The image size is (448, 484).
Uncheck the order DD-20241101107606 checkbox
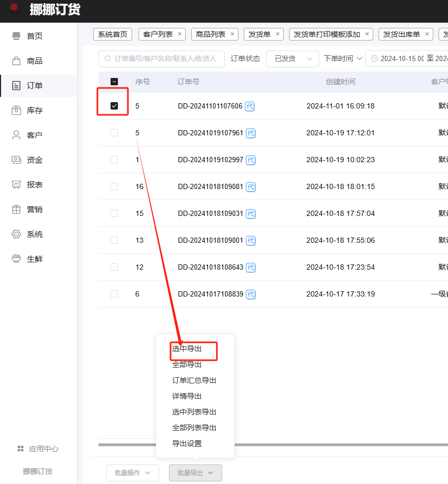pyautogui.click(x=114, y=106)
